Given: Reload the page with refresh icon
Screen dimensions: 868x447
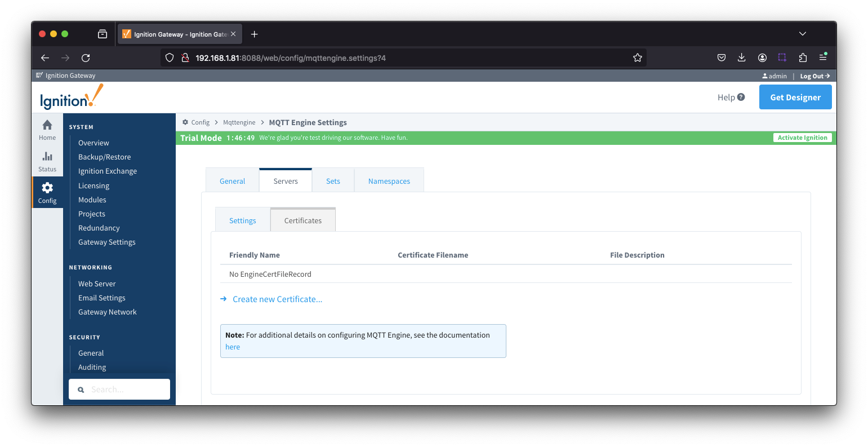Looking at the screenshot, I should (x=86, y=57).
